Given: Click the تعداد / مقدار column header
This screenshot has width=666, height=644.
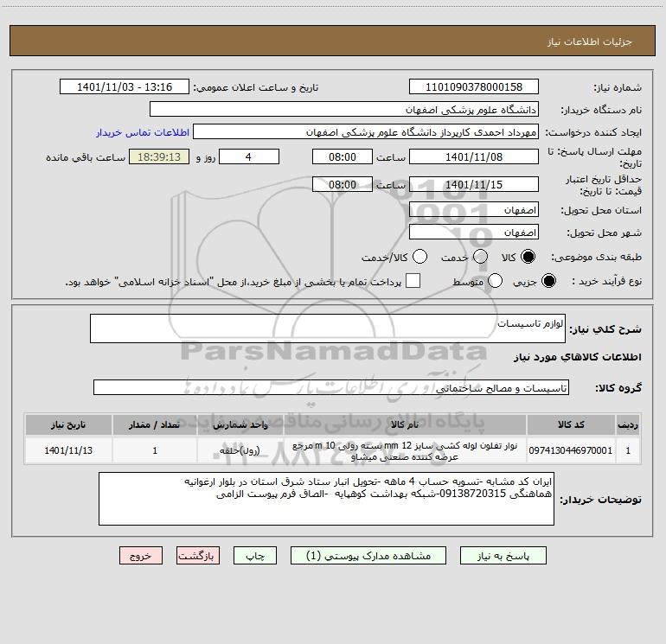Looking at the screenshot, I should 155,424.
